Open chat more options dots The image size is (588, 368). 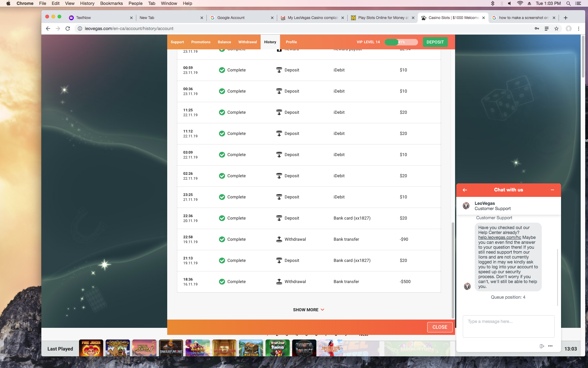click(550, 346)
